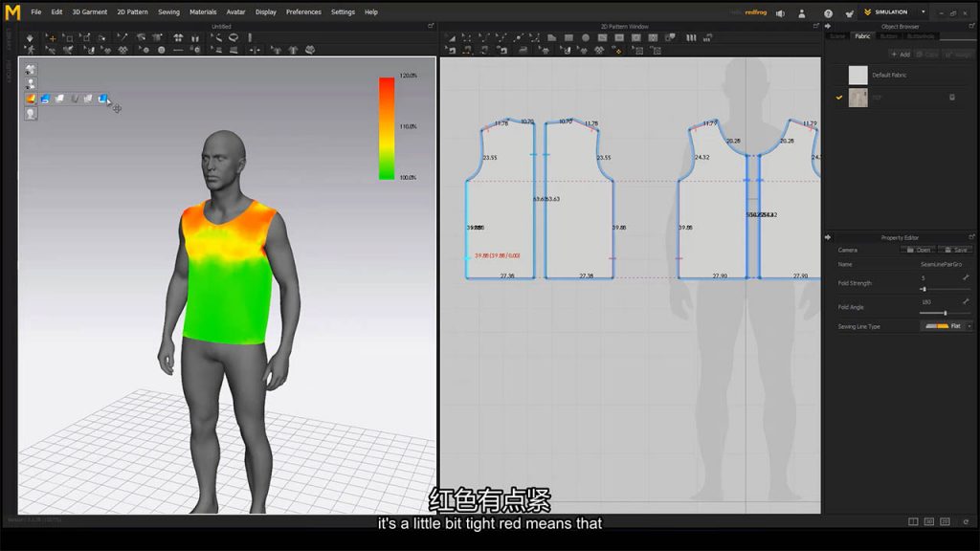Toggle the Simulate down-arrow in 3D toolbar

point(30,38)
